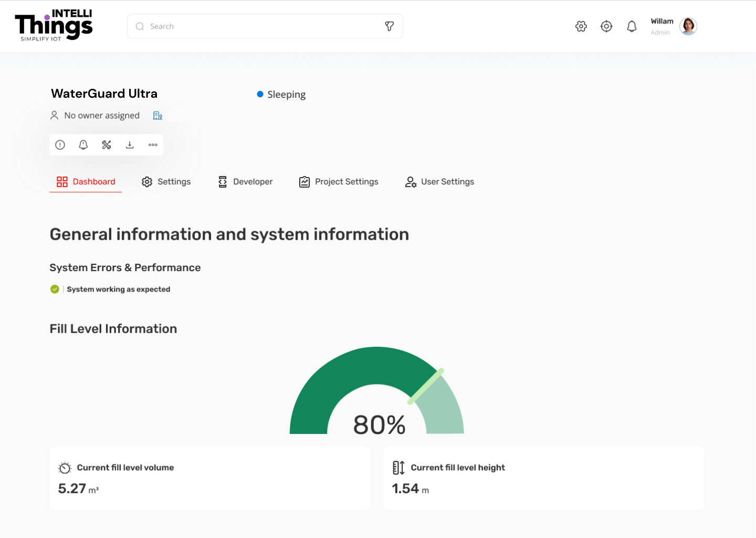This screenshot has width=756, height=538.
Task: Open the settings gear in top header
Action: (581, 26)
